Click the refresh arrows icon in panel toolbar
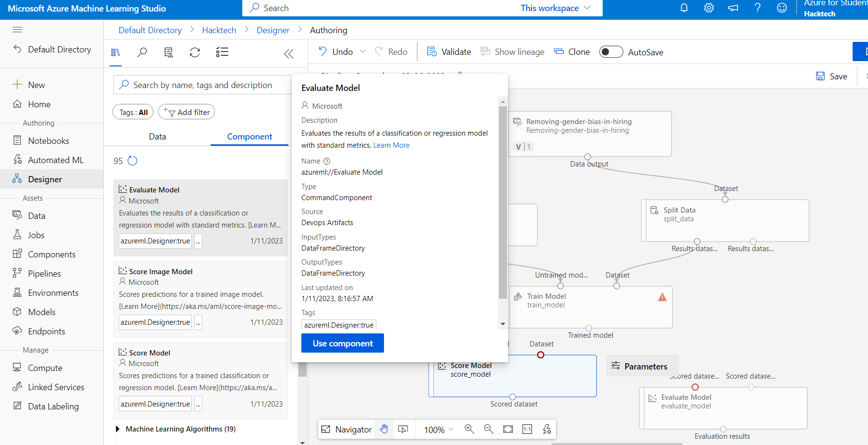 195,52
